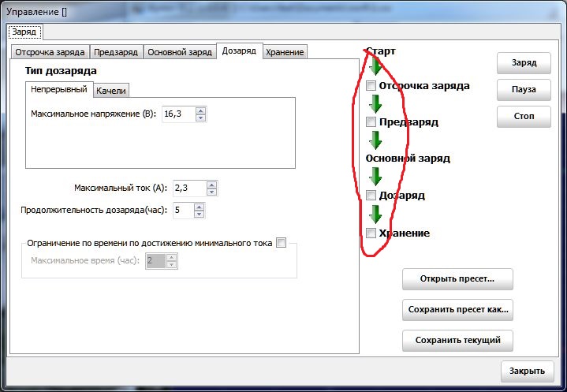Click the Пауза button
Image resolution: width=567 pixels, height=392 pixels.
pyautogui.click(x=524, y=89)
